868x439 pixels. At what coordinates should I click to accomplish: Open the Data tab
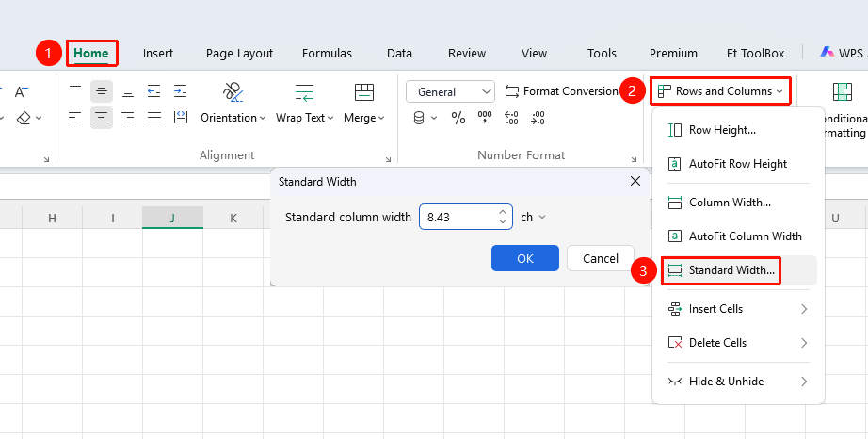399,53
